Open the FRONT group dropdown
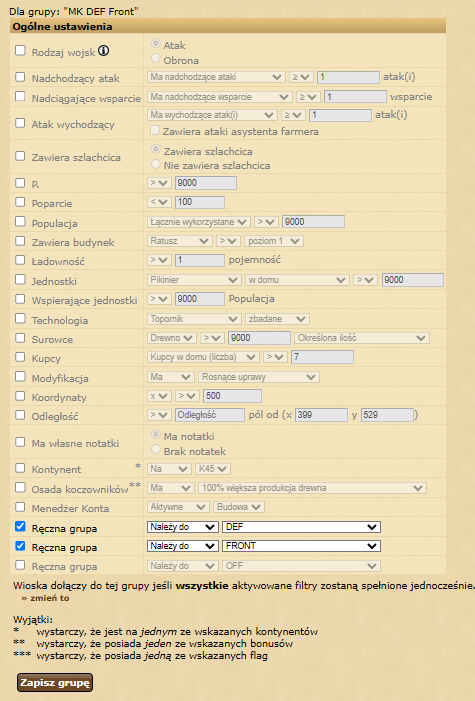The image size is (475, 701). 301,546
